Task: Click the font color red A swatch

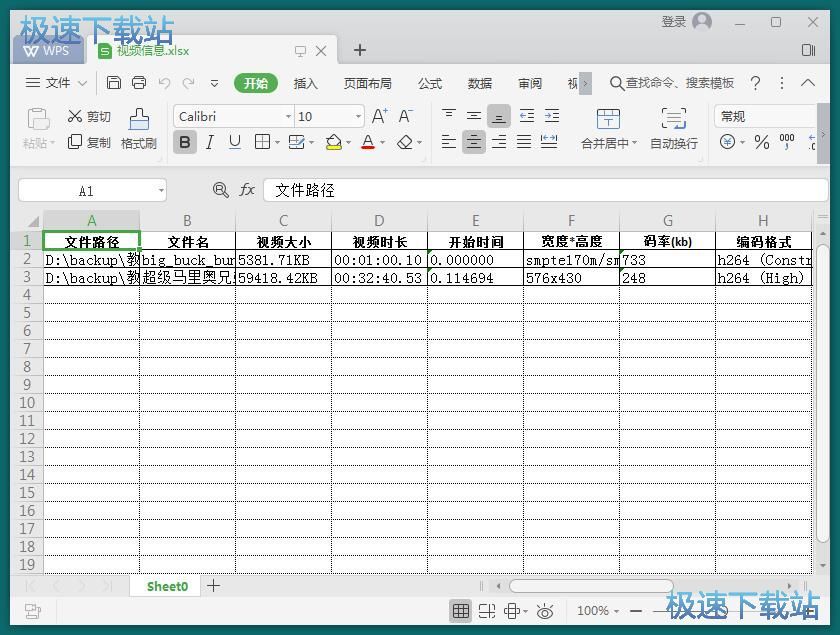Action: click(368, 142)
